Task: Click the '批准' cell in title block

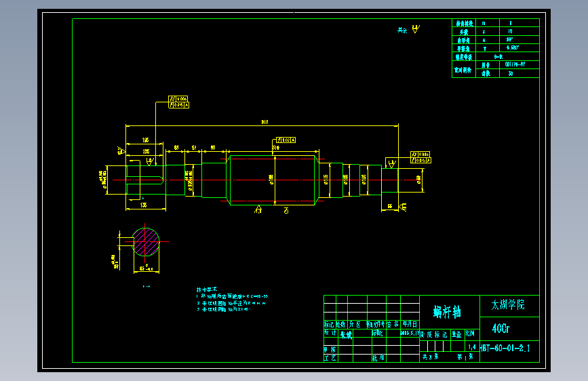Action: (x=378, y=358)
